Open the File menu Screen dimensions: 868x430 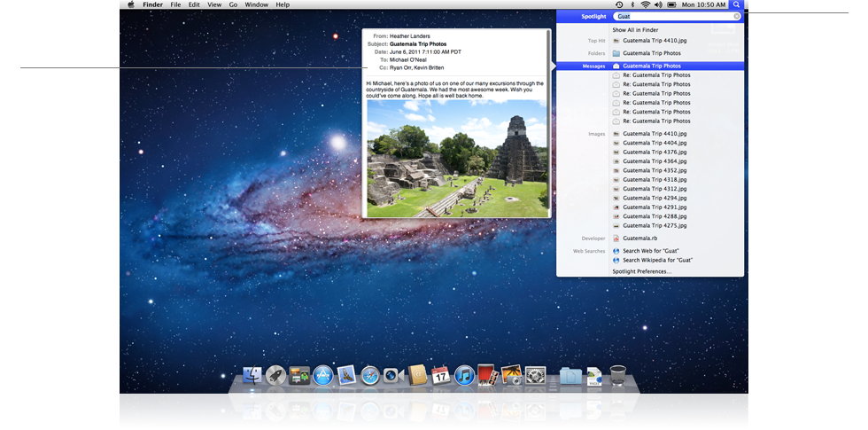[175, 4]
